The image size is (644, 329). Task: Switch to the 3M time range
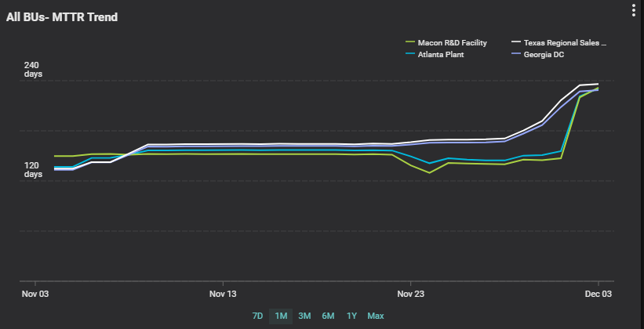pos(304,316)
